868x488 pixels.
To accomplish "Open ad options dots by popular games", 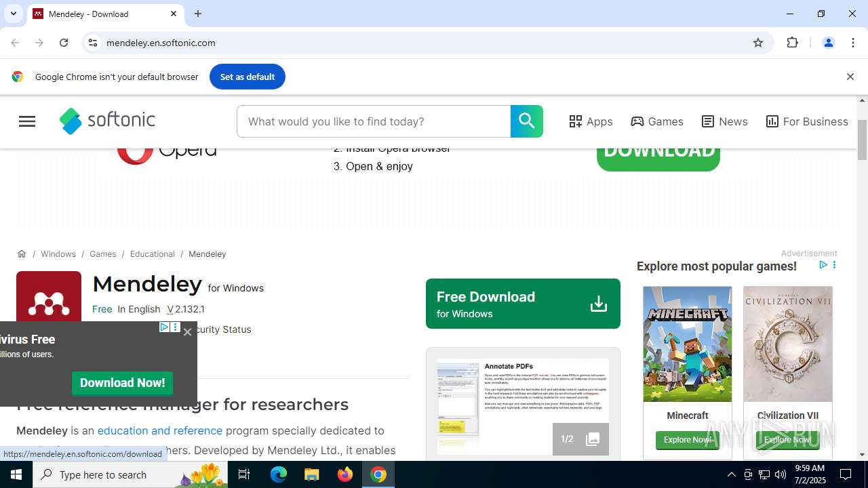I will coord(834,265).
